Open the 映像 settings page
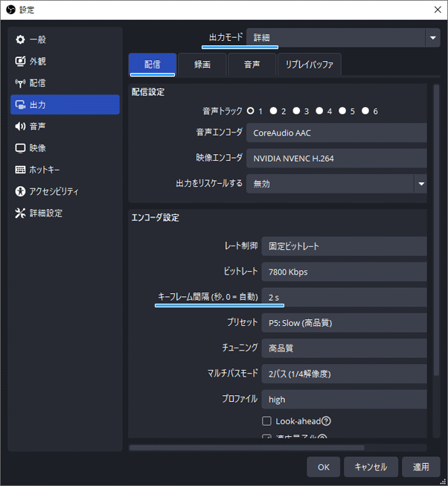448x486 pixels. 65,148
